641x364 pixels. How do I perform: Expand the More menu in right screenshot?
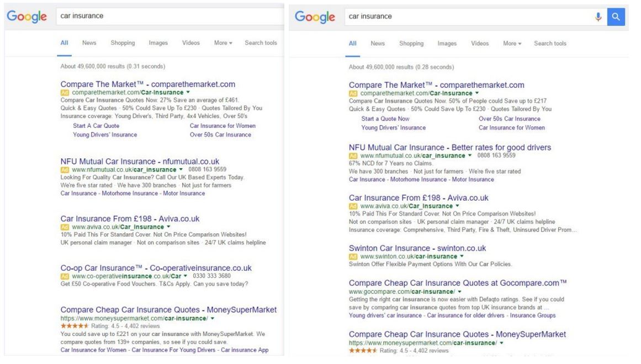coord(512,44)
